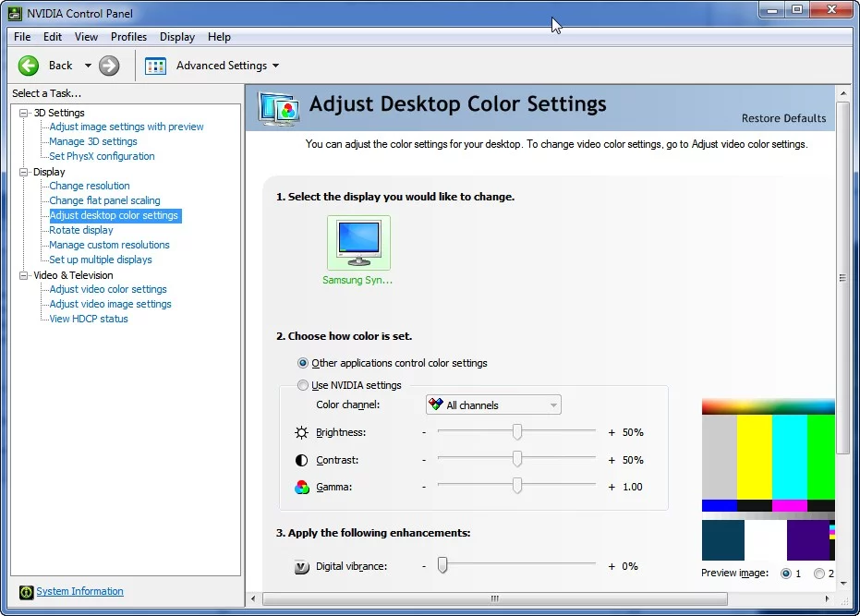The height and width of the screenshot is (616, 860).
Task: Open Adjust video color settings
Action: coord(108,290)
